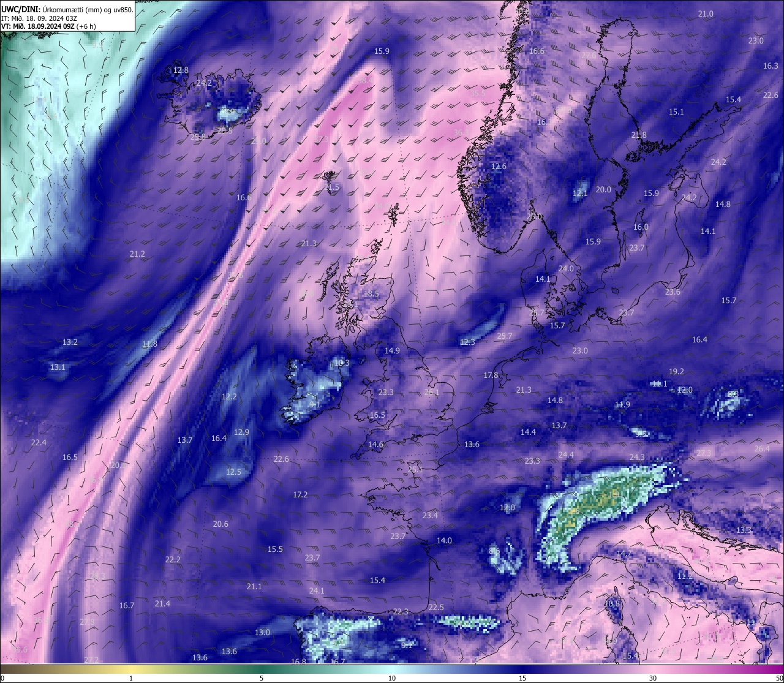Click the map value 24.0
784x683 pixels.
click(566, 269)
